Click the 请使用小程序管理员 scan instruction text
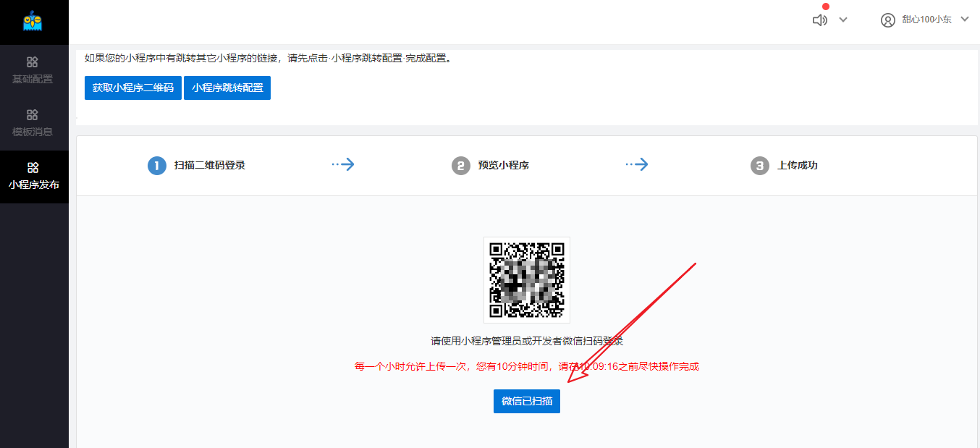 click(527, 342)
